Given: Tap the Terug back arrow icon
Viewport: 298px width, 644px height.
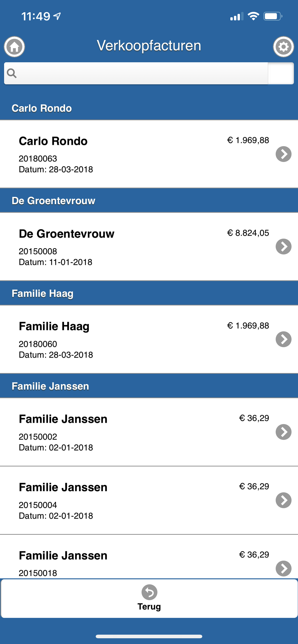Looking at the screenshot, I should (149, 592).
